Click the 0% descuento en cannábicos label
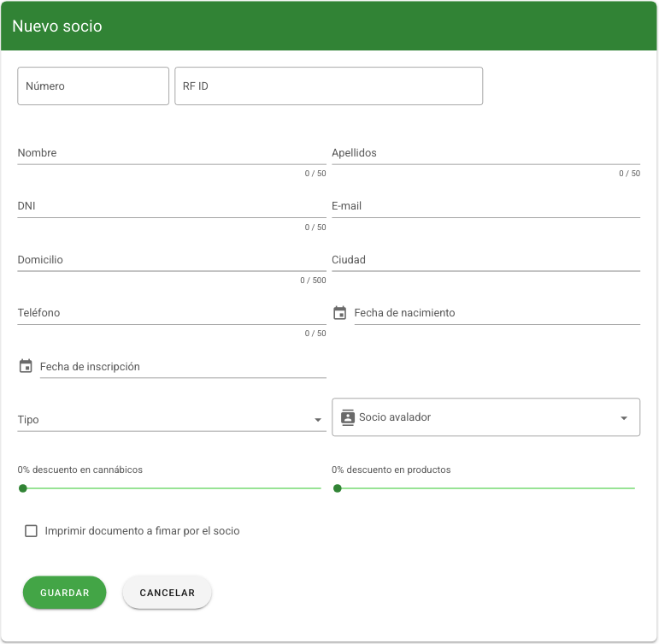The width and height of the screenshot is (659, 644). pos(79,470)
